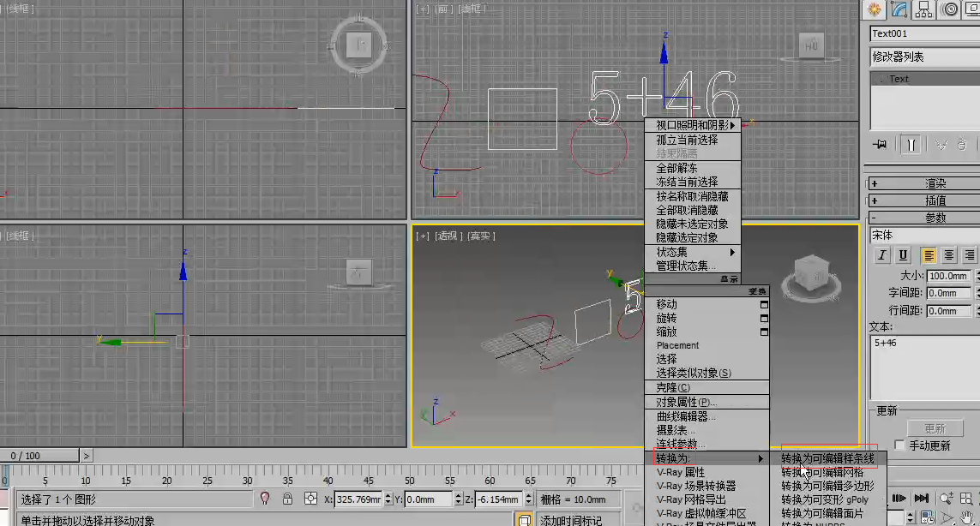Select 按名称取消隐藏 menu item
Viewport: 980px width, 526px height.
click(x=693, y=196)
